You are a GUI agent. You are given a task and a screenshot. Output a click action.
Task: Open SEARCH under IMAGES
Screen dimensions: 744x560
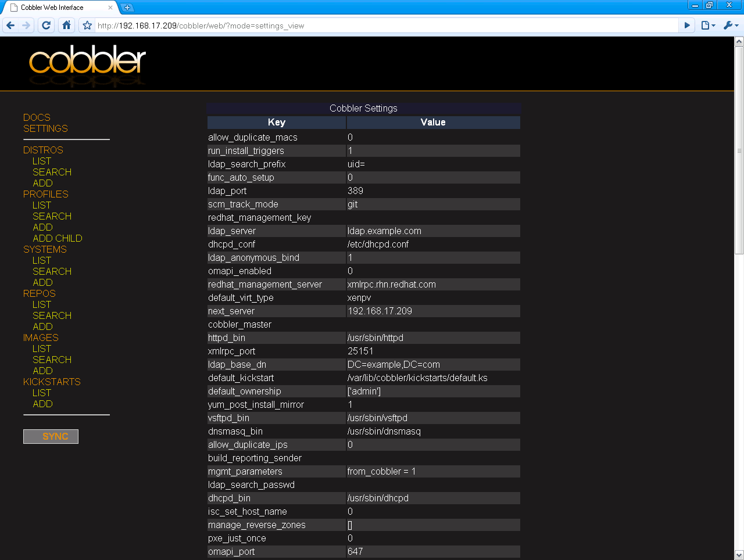point(52,360)
